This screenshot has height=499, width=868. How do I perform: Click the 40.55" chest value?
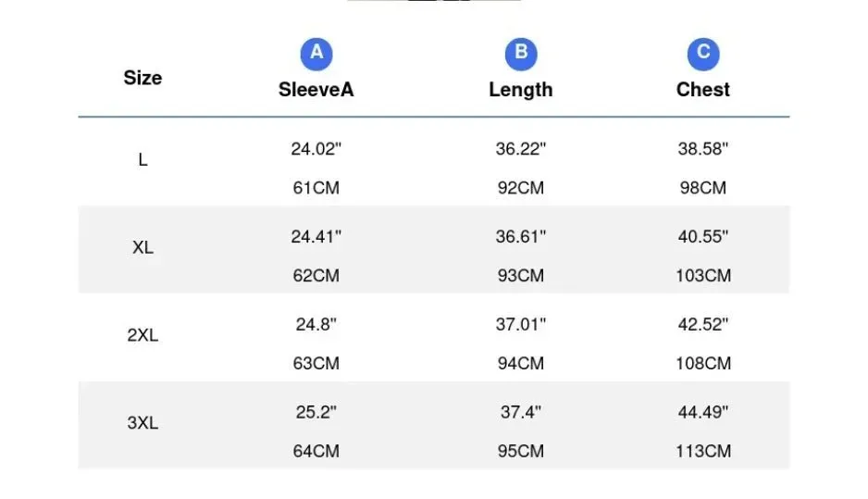point(703,236)
